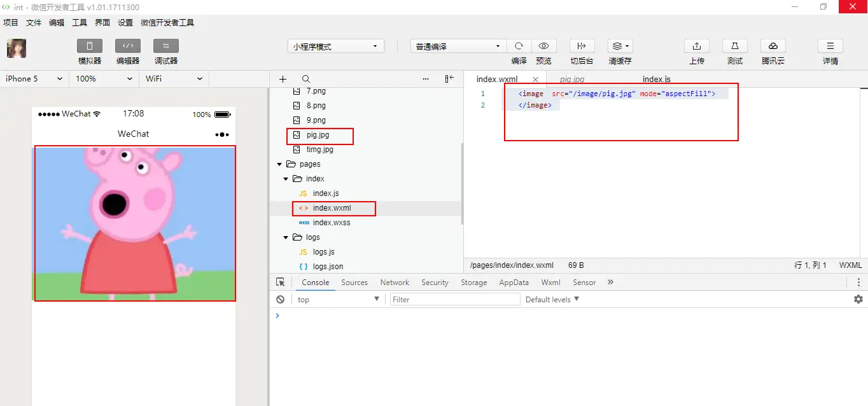Open the file tree more options ellipsis
Viewport: 868px width, 406px height.
(x=426, y=79)
